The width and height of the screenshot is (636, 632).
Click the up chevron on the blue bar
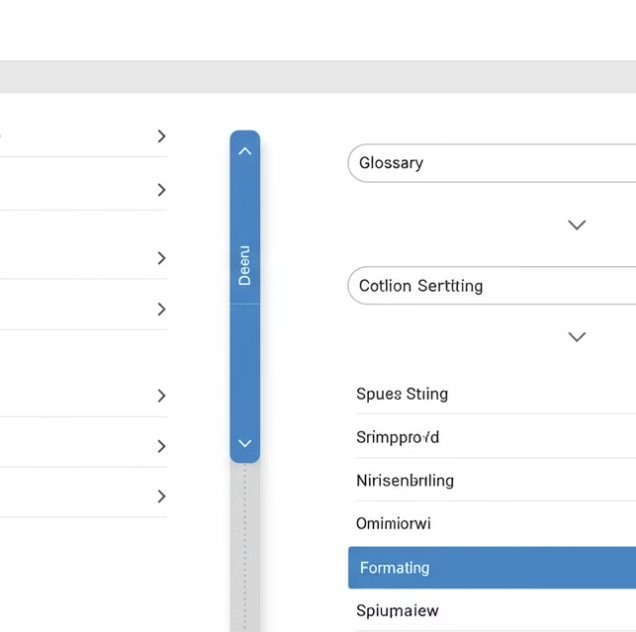(245, 151)
